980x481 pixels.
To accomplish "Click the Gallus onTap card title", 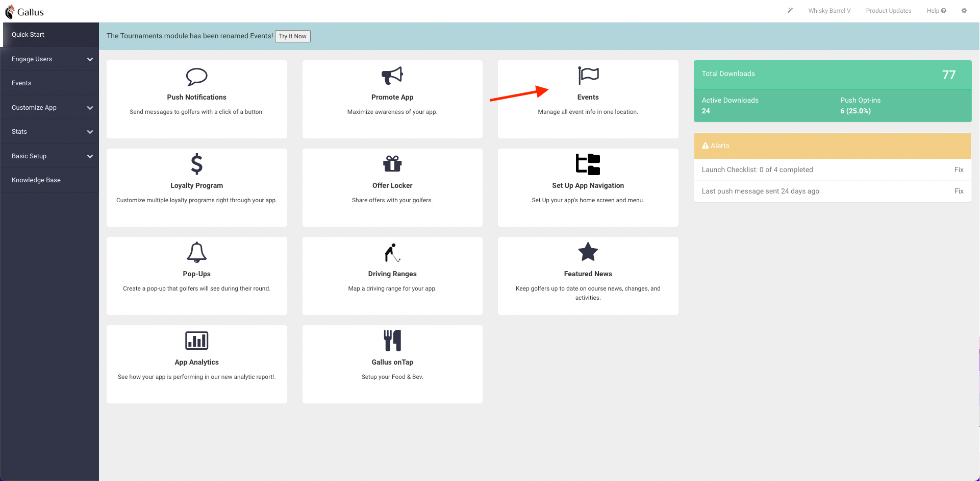I will coord(392,362).
